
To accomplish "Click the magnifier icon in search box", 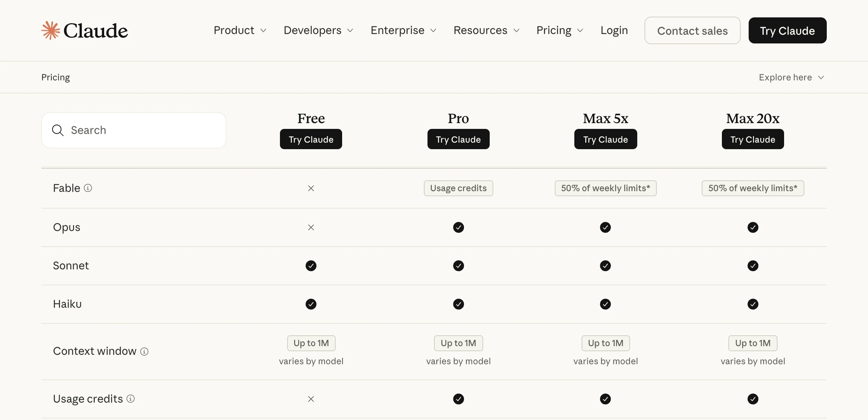I will click(x=58, y=130).
